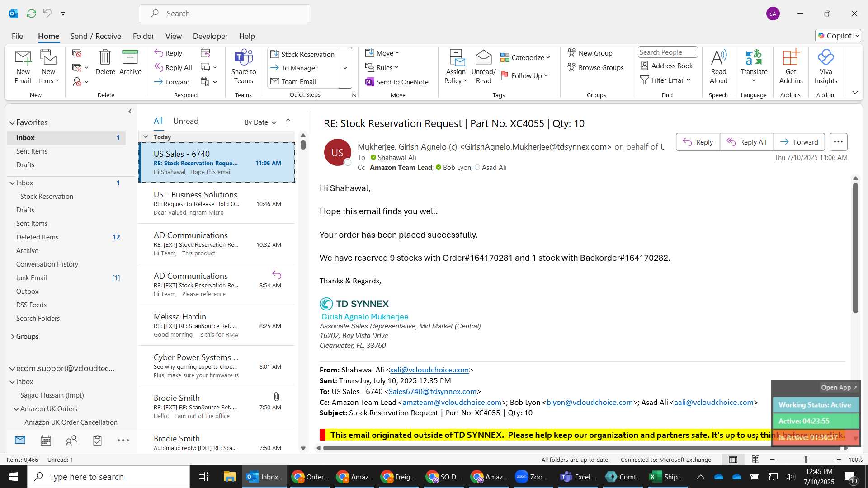Viewport: 868px width, 488px height.
Task: Open the Follow Up dropdown
Action: click(x=524, y=75)
